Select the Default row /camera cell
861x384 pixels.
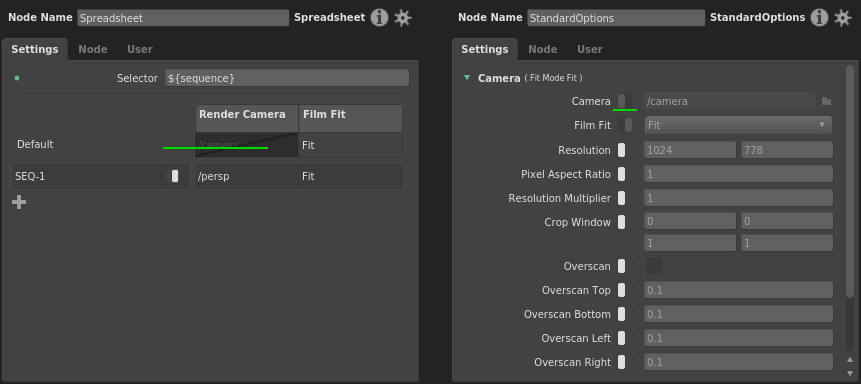[x=247, y=145]
